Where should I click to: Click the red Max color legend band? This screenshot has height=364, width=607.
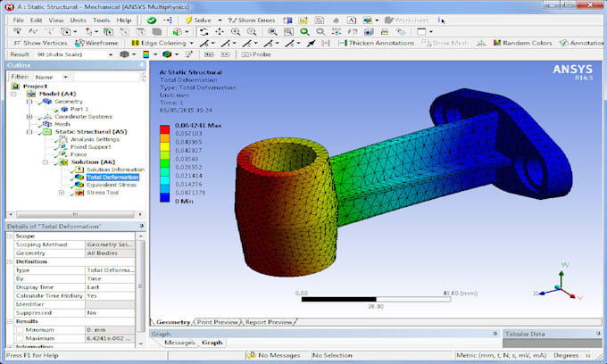[x=164, y=129]
